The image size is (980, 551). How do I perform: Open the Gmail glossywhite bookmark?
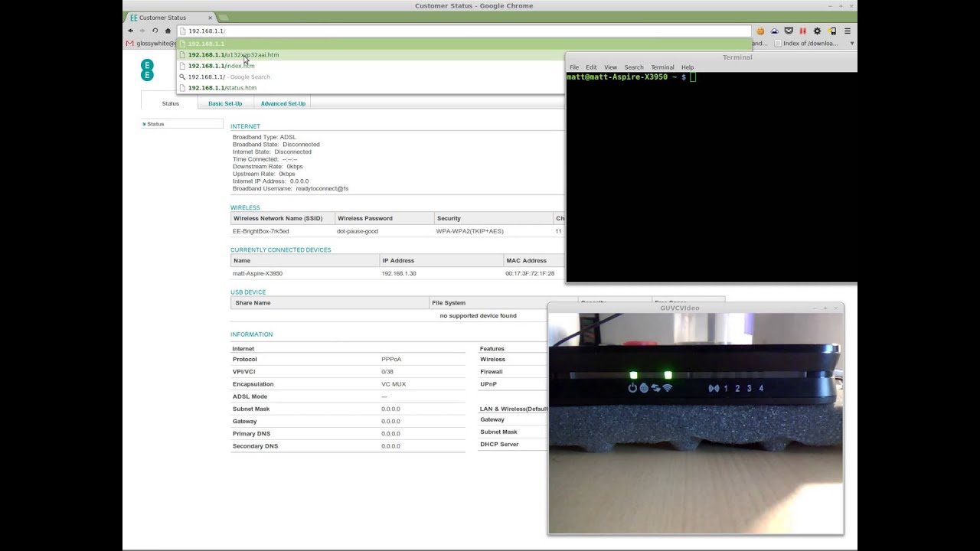[151, 44]
